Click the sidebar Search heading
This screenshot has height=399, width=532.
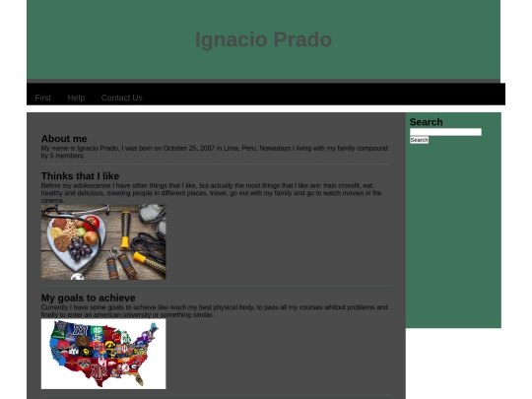427,122
